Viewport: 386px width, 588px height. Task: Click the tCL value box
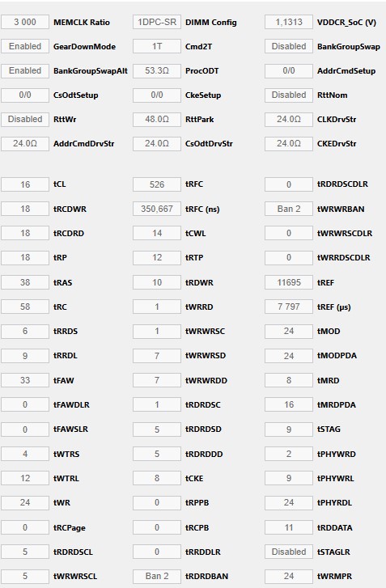tap(25, 184)
